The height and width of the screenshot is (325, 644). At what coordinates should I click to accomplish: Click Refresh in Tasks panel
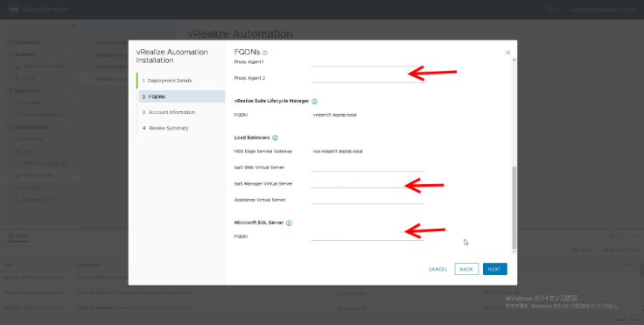coord(583,251)
